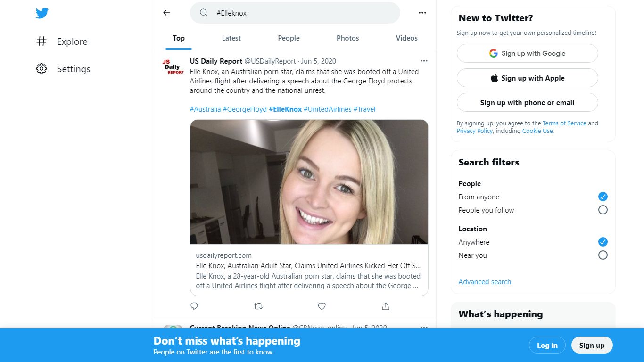The image size is (644, 362).
Task: Sign up with Google
Action: (528, 53)
